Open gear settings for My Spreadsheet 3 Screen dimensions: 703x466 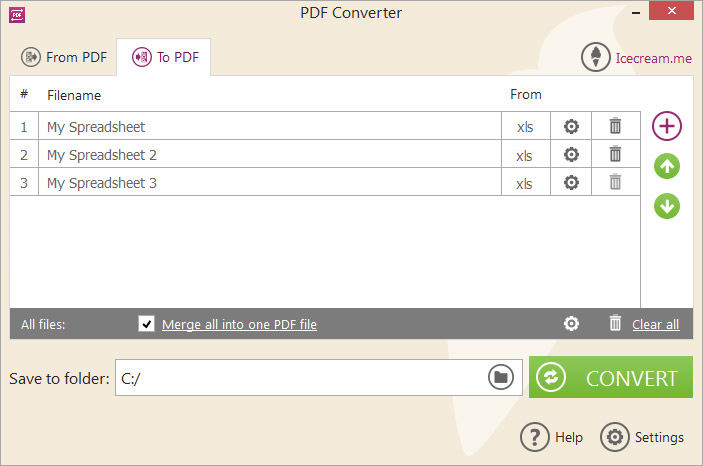coord(571,183)
